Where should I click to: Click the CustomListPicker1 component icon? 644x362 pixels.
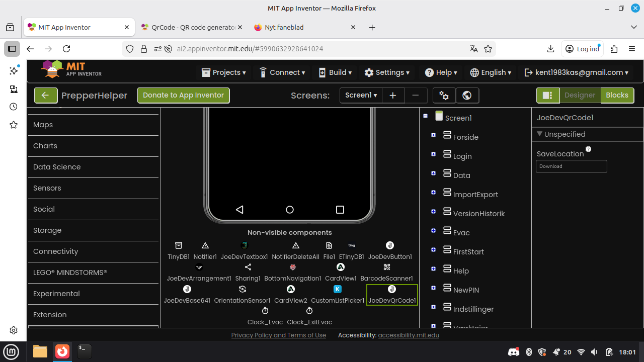[x=338, y=289]
